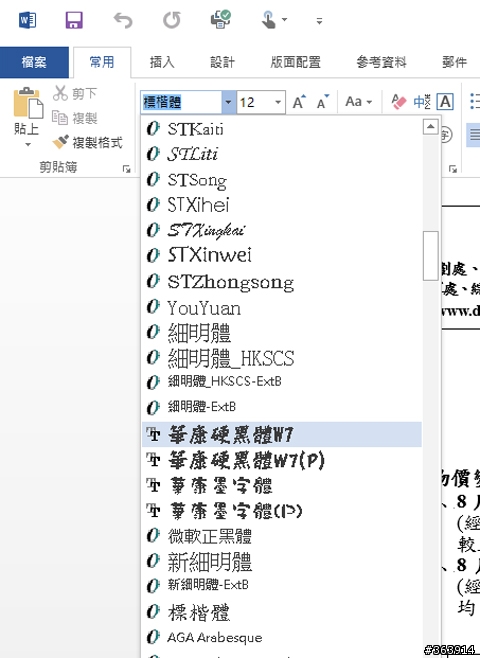The image size is (480, 658).
Task: Clear all formatting with eraser icon
Action: point(399,102)
